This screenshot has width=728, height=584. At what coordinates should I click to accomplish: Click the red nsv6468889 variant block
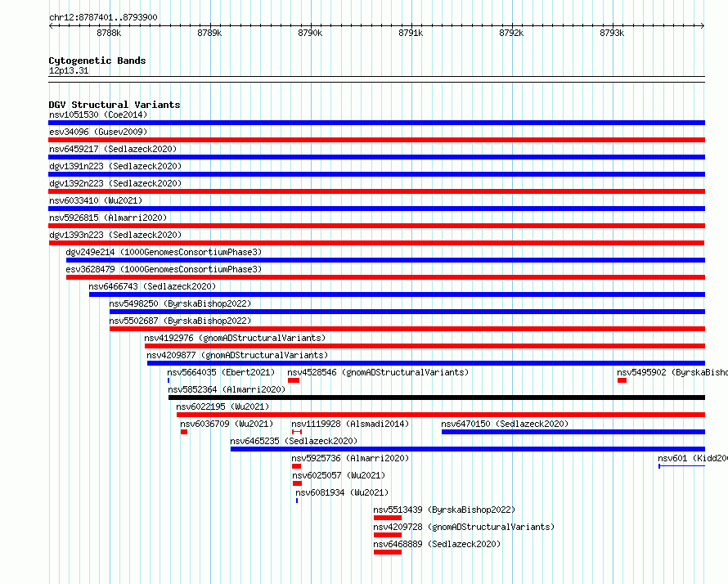(388, 552)
